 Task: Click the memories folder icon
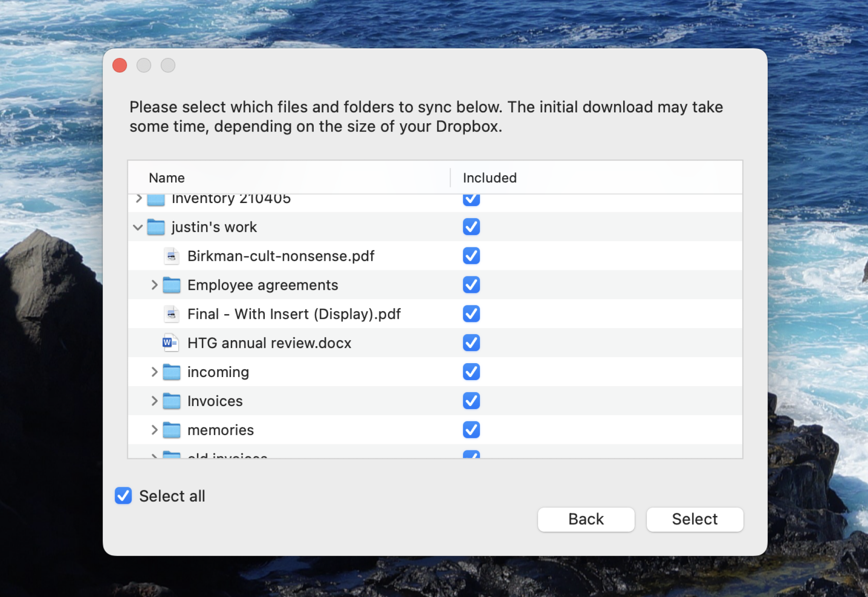[x=171, y=430]
